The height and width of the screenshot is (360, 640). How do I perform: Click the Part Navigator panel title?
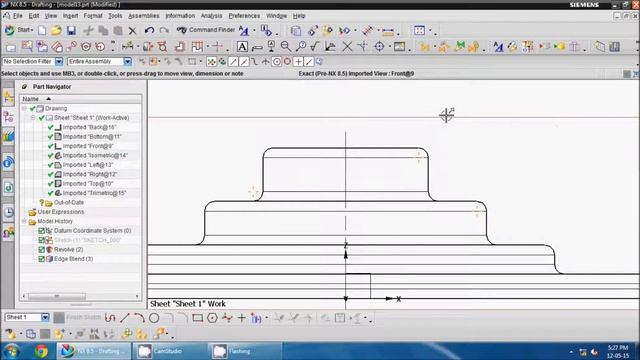(x=52, y=87)
